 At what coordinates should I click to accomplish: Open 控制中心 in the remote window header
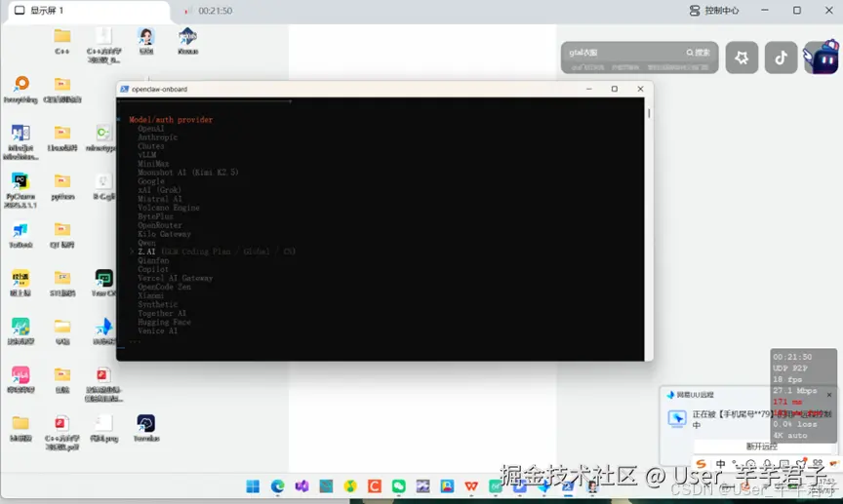tap(714, 10)
